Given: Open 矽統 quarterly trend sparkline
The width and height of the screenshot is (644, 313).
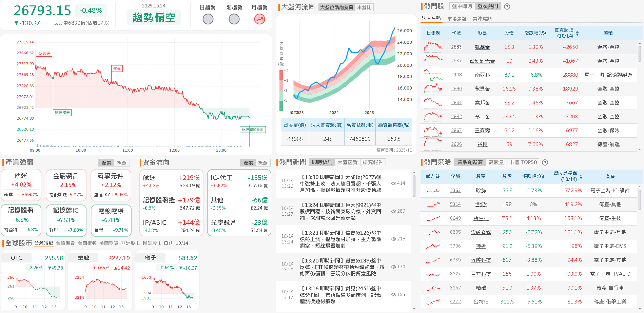Looking at the screenshot, I should pos(433,191).
